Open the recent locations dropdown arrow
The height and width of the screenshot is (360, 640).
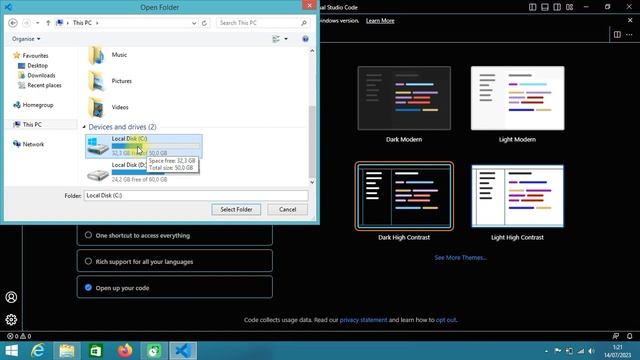click(38, 23)
